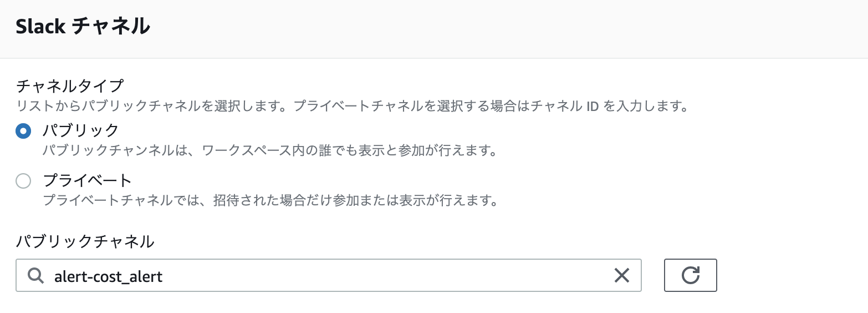Click the Slack チャネル section heading
Viewport: 868px width, 313px height.
(83, 26)
